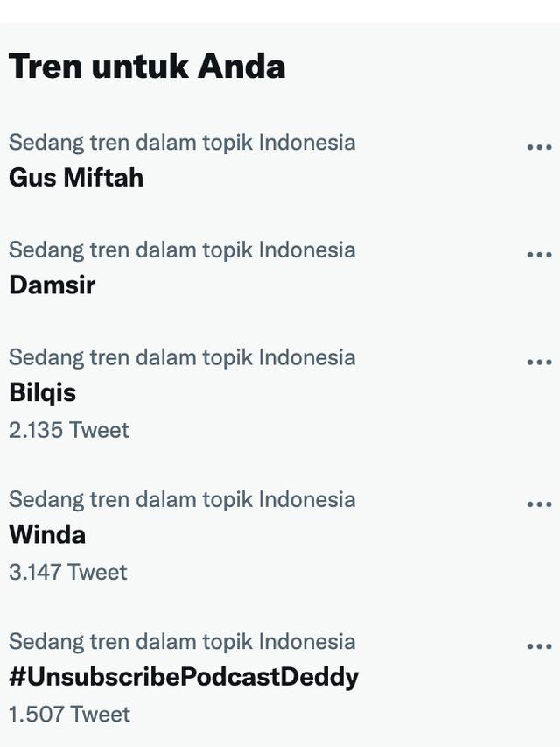Click the topic label above Gus Miftah
This screenshot has width=560, height=747.
coord(182,142)
